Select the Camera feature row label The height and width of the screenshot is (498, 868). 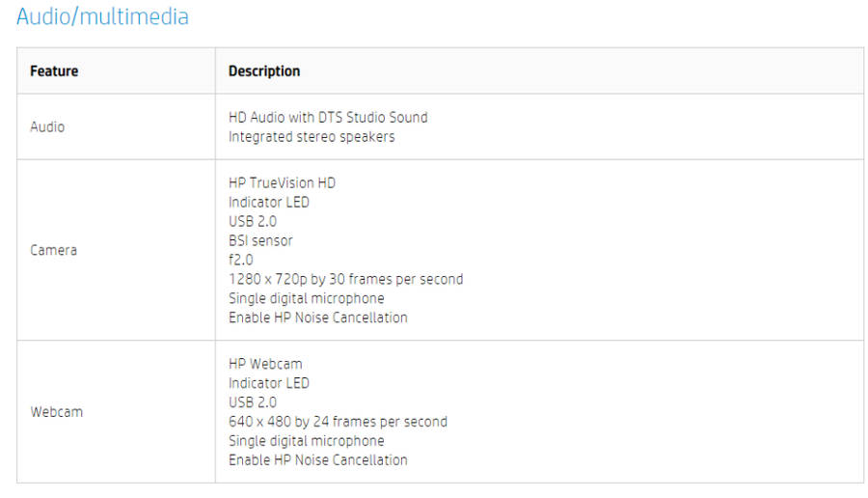tap(53, 250)
